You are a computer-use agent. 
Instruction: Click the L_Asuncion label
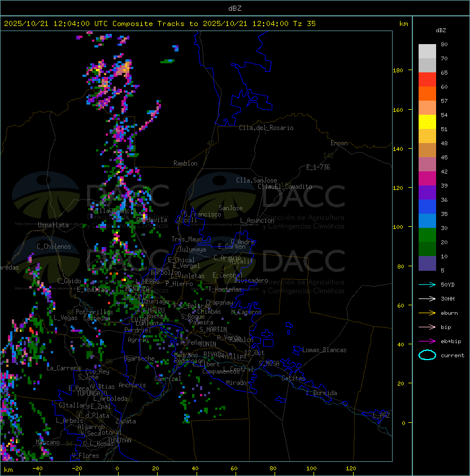pyautogui.click(x=257, y=220)
